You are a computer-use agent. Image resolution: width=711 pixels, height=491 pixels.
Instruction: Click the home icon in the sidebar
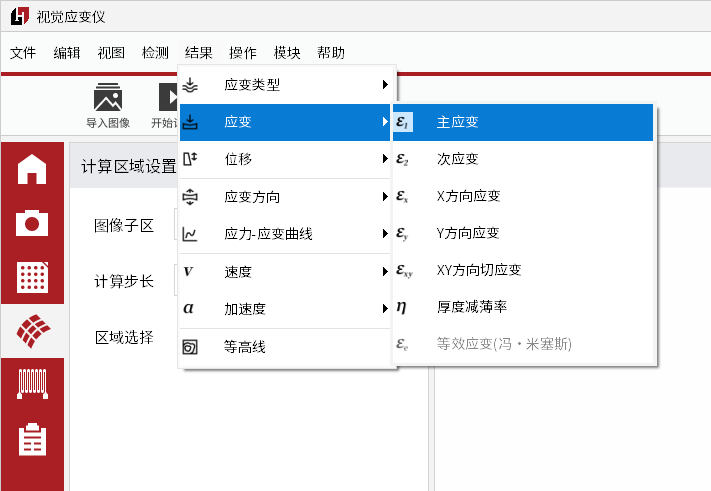32,169
